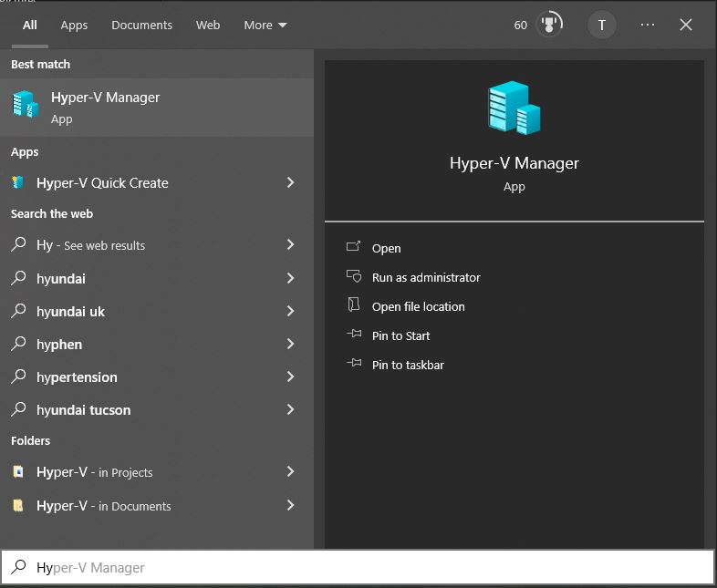Switch to the Apps tab

point(74,25)
